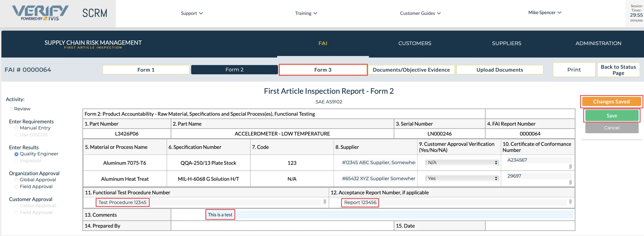Select the Form 2 tab
Screen dimensions: 644x236
(x=234, y=70)
